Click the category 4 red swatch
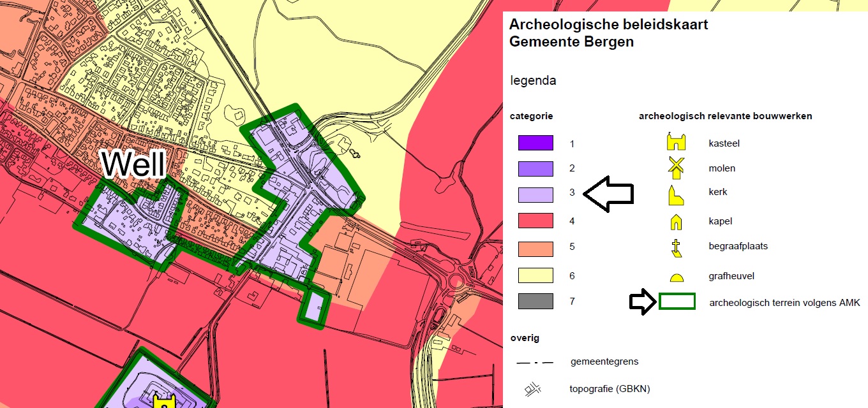Screen dimensions: 868x408 click(x=535, y=222)
